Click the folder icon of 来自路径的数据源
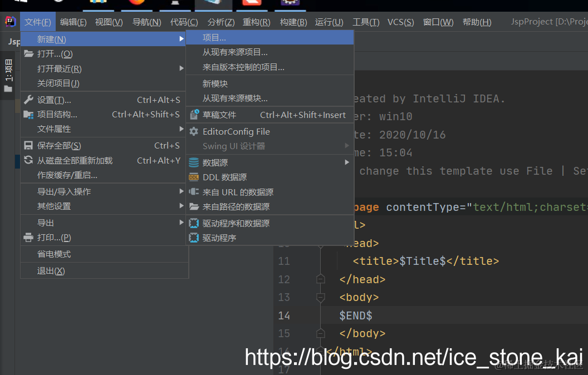The height and width of the screenshot is (375, 588). [194, 206]
